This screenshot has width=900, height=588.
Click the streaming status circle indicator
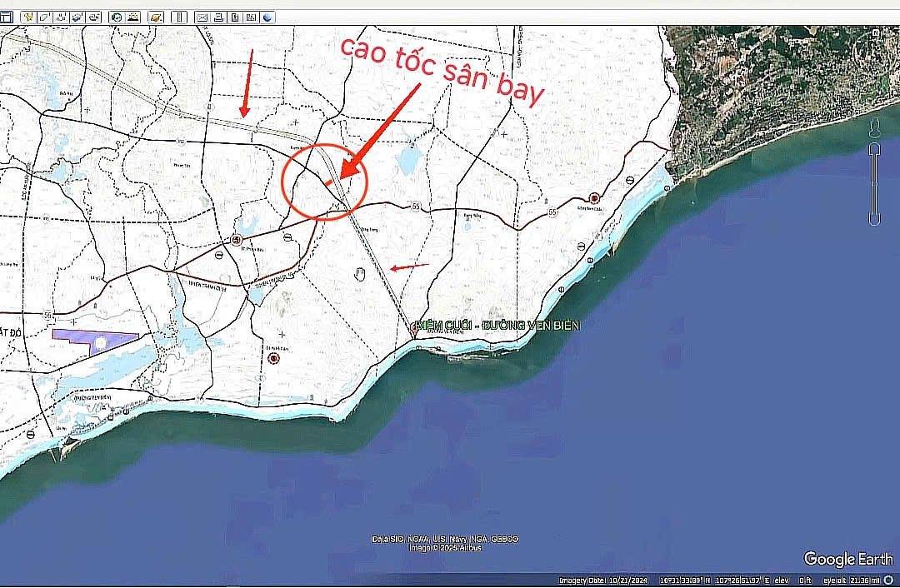pyautogui.click(x=888, y=581)
